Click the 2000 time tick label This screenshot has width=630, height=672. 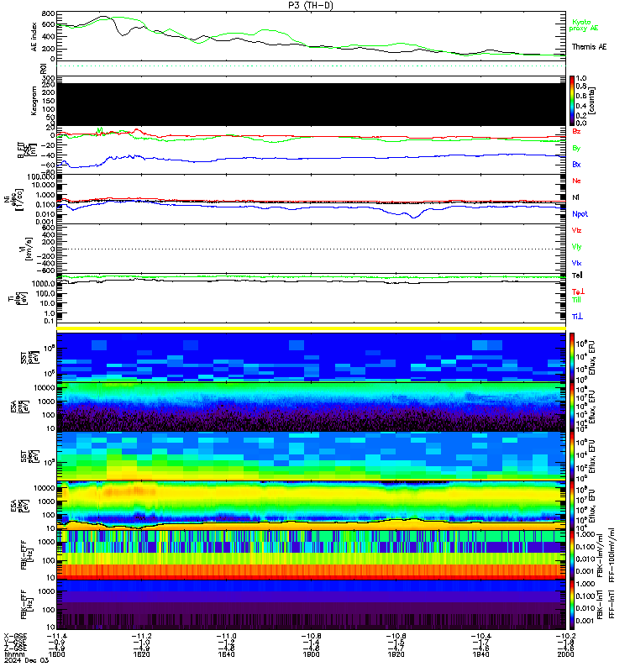pos(565,654)
